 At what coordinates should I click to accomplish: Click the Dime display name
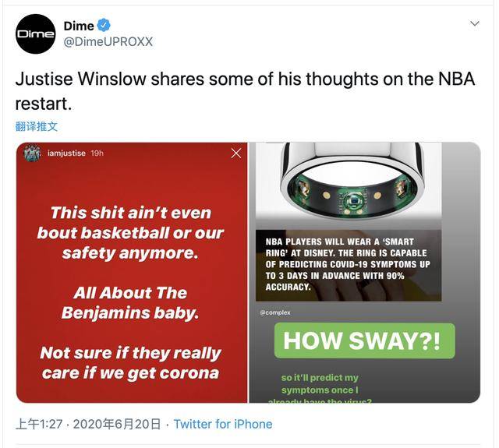[x=79, y=26]
